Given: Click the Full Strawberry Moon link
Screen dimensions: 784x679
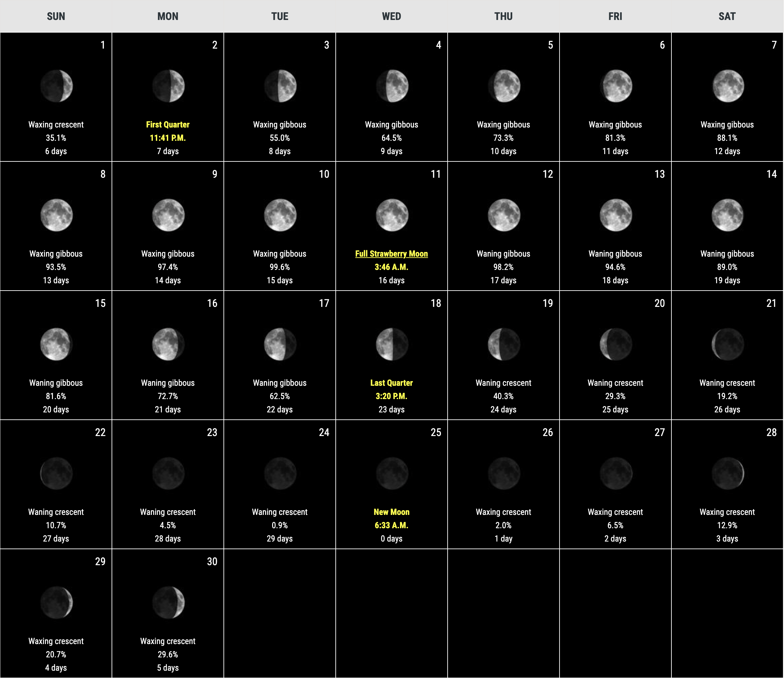Looking at the screenshot, I should coord(391,254).
